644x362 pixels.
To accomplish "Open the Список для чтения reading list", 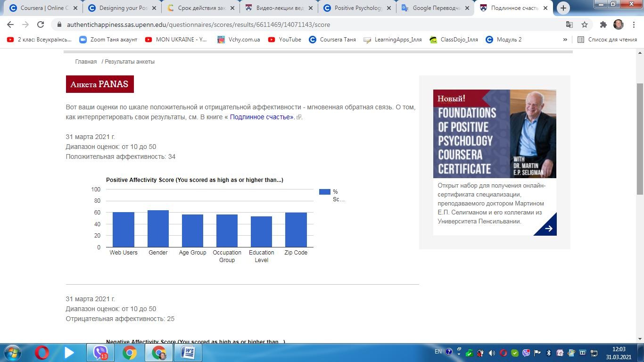I will click(x=607, y=40).
